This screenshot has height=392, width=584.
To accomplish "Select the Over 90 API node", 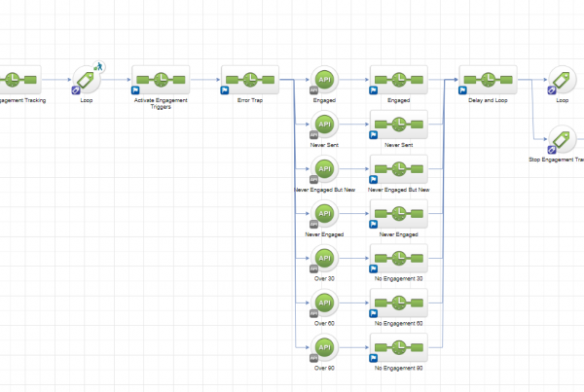I will click(x=325, y=347).
